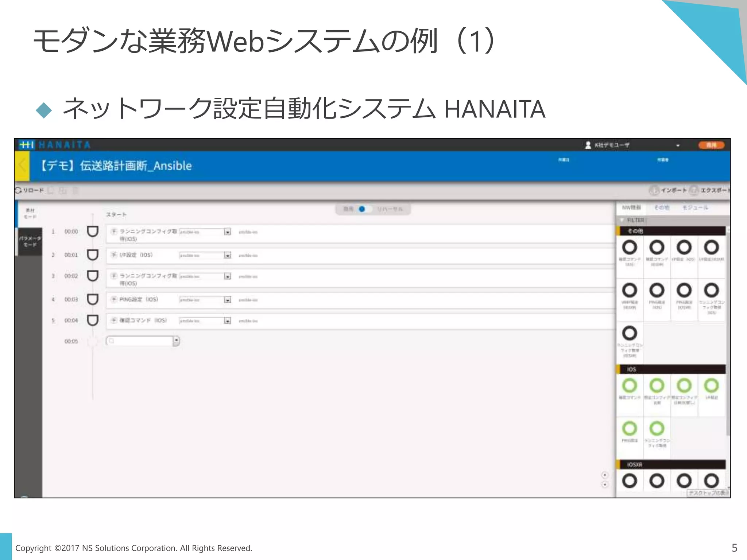Select ランニングコンフィグ取得(IOS) black ring icon

tap(711, 290)
